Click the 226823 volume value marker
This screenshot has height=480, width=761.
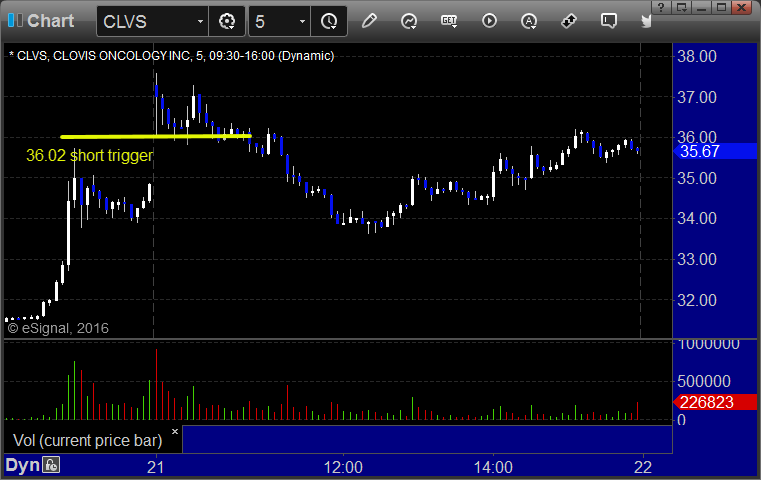click(x=715, y=402)
